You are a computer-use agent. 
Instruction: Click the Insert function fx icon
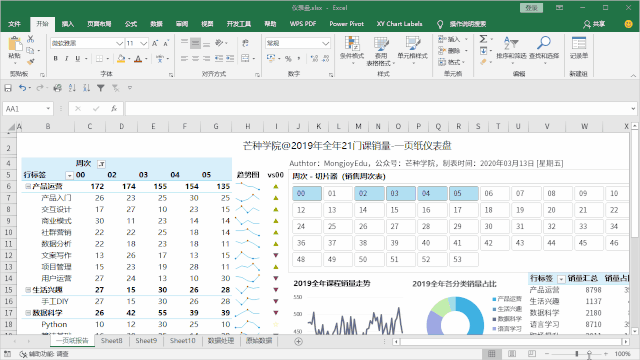click(114, 109)
